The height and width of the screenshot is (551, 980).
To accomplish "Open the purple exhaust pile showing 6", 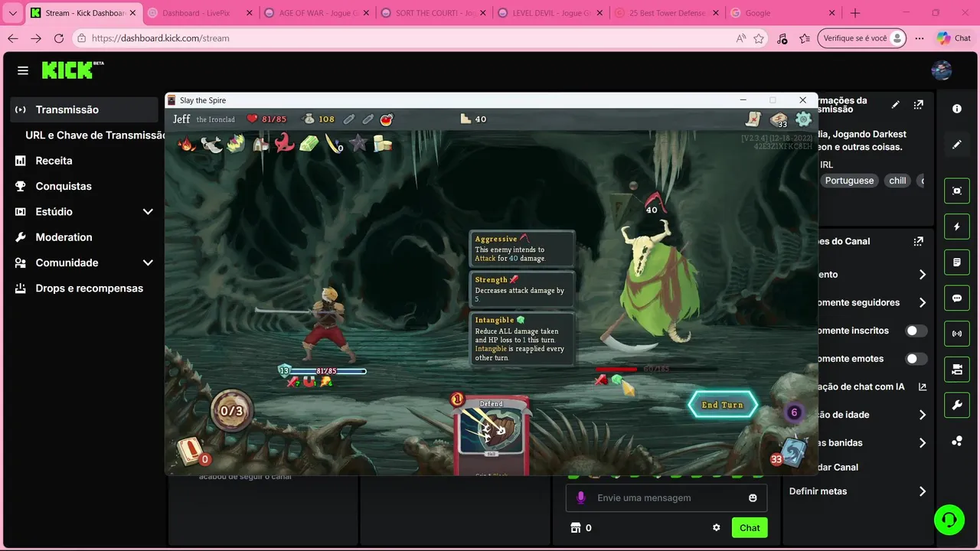I will coord(794,412).
